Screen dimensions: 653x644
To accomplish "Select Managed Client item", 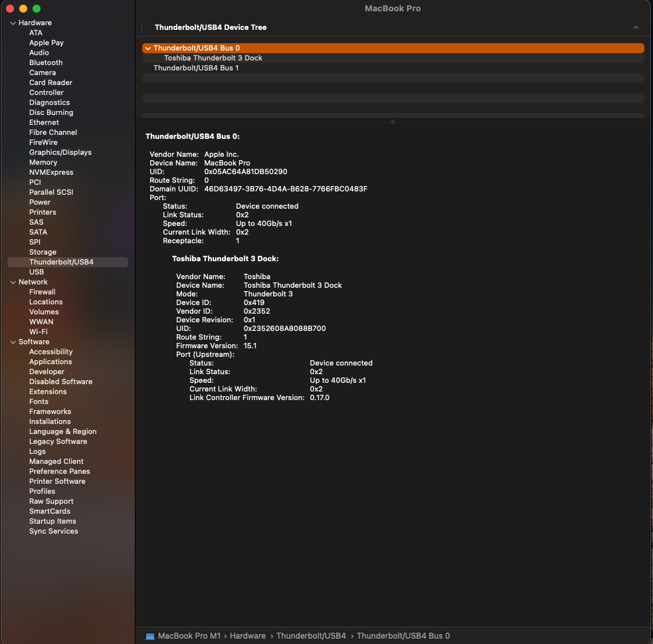I will [x=56, y=462].
